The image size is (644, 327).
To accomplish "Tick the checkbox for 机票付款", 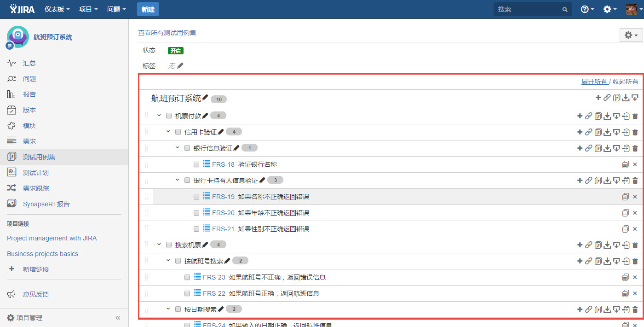I will tap(169, 116).
